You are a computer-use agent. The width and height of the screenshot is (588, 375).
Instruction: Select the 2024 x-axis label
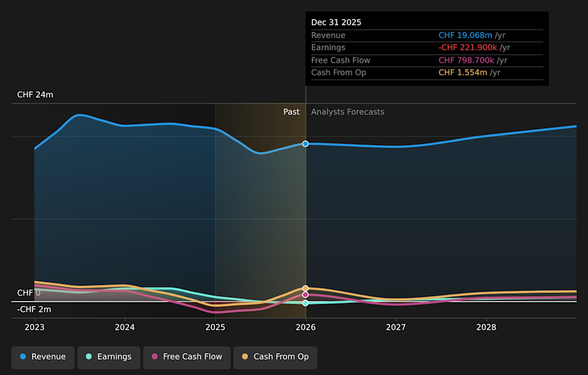click(x=125, y=327)
